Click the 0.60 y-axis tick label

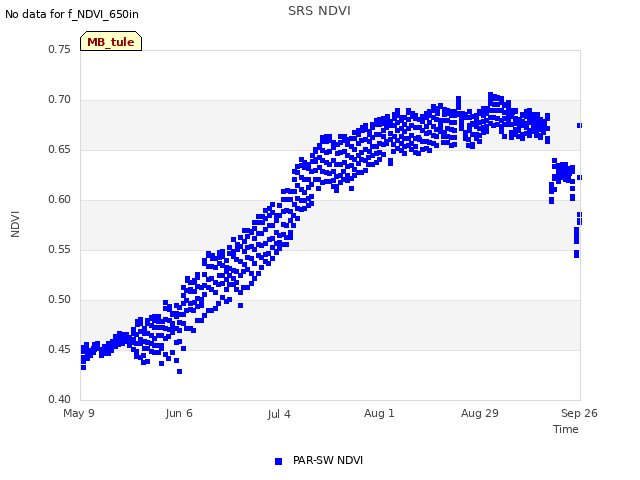(60, 200)
